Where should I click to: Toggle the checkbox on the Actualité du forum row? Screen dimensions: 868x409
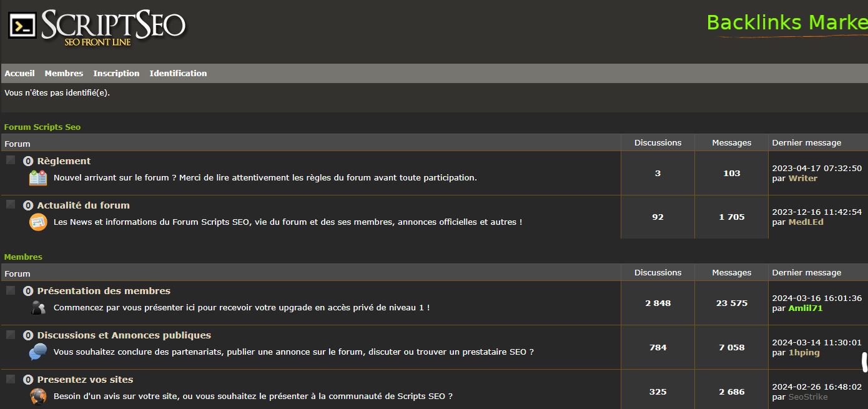coord(11,204)
